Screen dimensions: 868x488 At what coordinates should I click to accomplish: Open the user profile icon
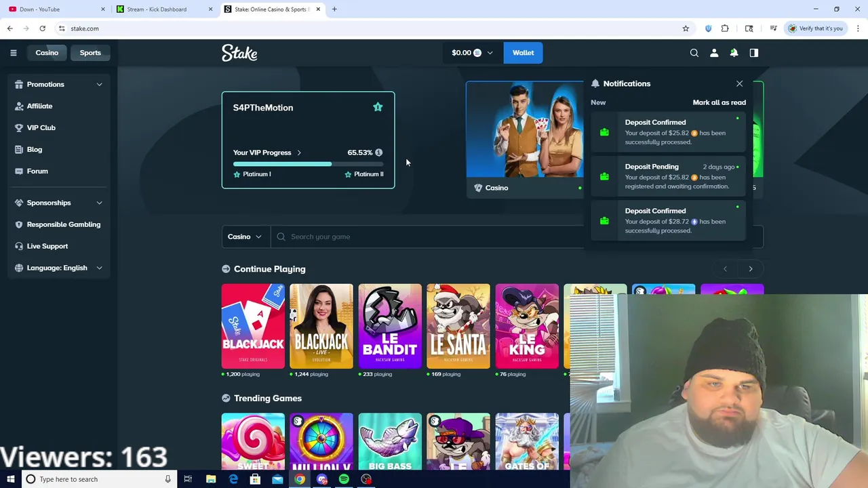tap(714, 53)
